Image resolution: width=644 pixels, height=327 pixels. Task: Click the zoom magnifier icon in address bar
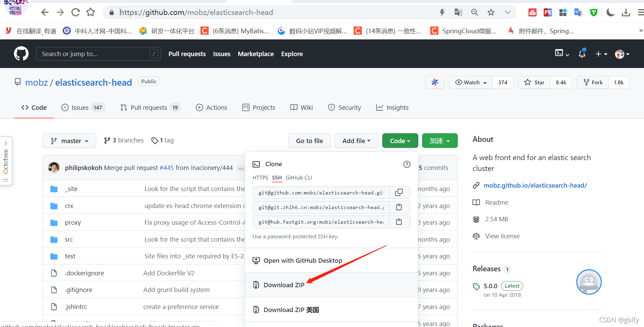474,13
